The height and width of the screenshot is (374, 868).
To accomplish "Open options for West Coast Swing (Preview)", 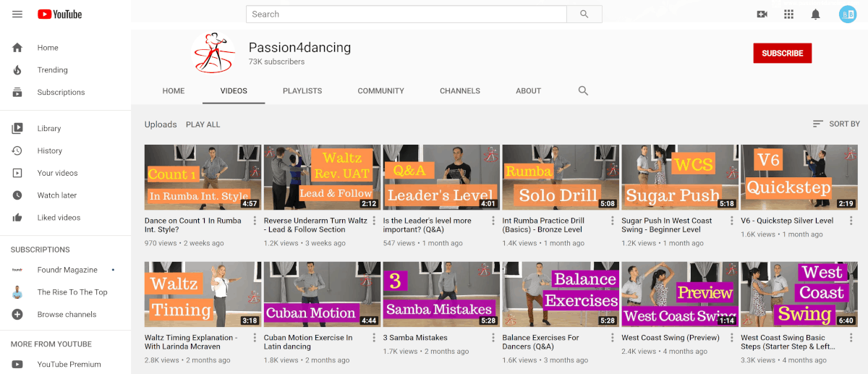I will click(732, 339).
